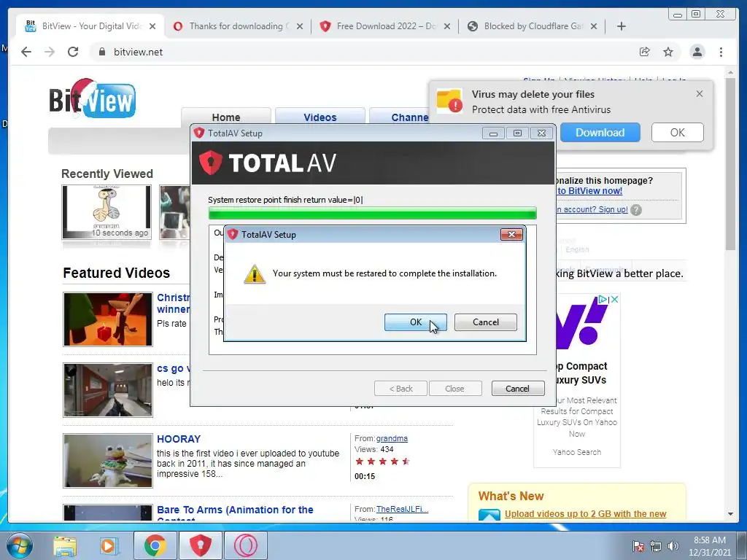Close the Free Download 2022 tab
The image size is (747, 560).
447,27
